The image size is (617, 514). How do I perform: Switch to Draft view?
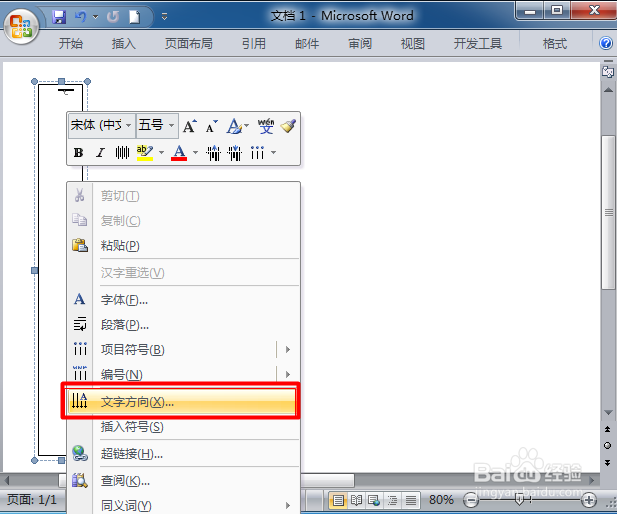click(x=411, y=500)
